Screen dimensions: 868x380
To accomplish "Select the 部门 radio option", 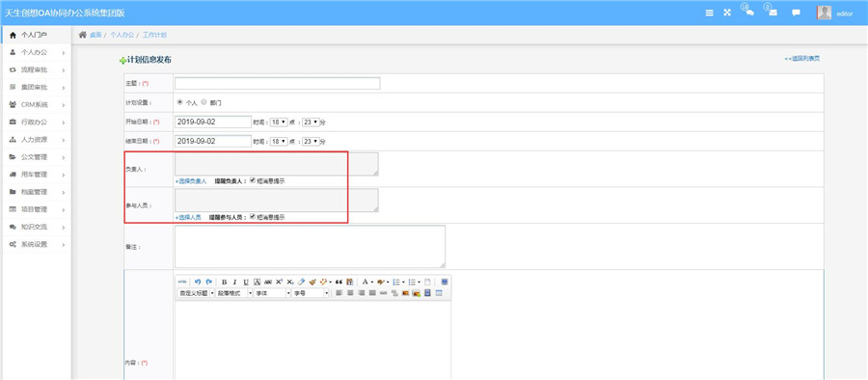I will tap(203, 102).
